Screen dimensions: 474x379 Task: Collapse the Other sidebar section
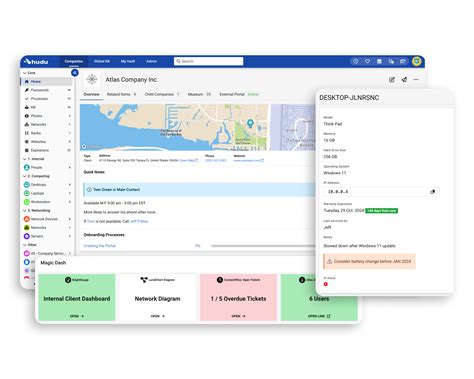click(x=24, y=245)
